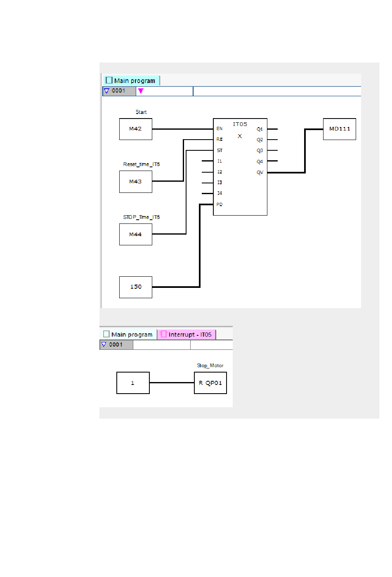Click the Start comment label above M42
The height and width of the screenshot is (577, 392).
141,112
